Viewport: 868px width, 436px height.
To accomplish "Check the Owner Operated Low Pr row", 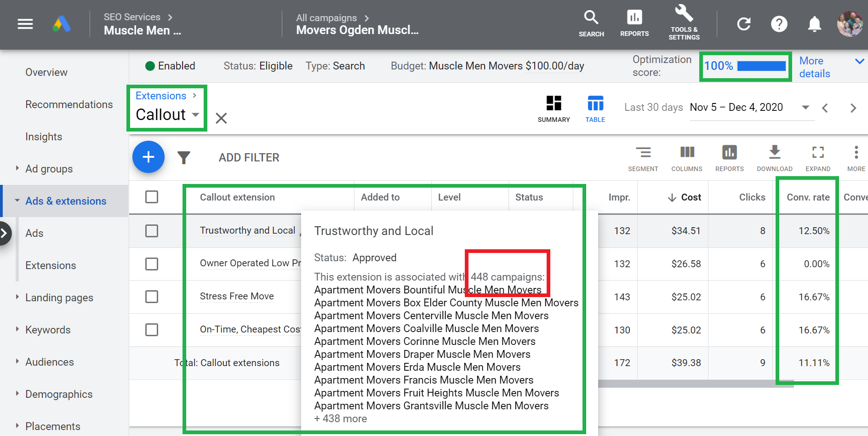I will pyautogui.click(x=152, y=264).
